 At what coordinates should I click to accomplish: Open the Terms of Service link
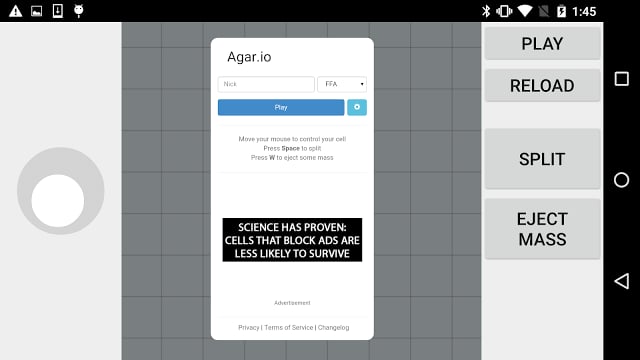289,327
